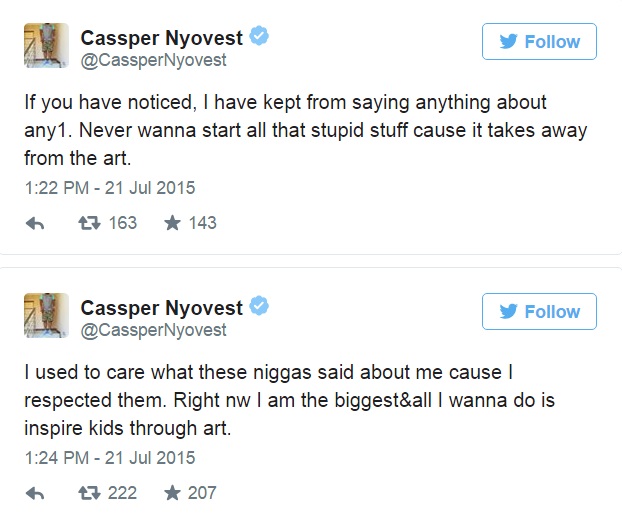Open the Cassper Nyovest name in the first tweet
Viewport: 622px width, 520px height.
[161, 38]
